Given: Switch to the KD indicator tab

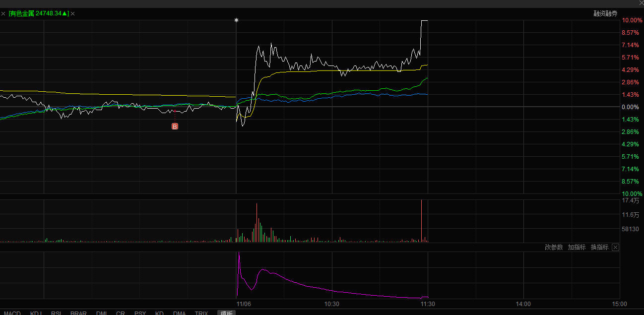Looking at the screenshot, I should pos(159,313).
